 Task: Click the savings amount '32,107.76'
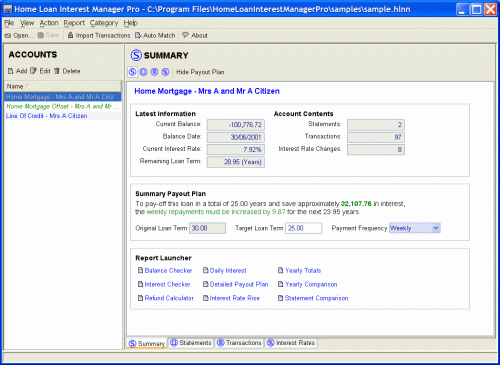click(x=356, y=203)
